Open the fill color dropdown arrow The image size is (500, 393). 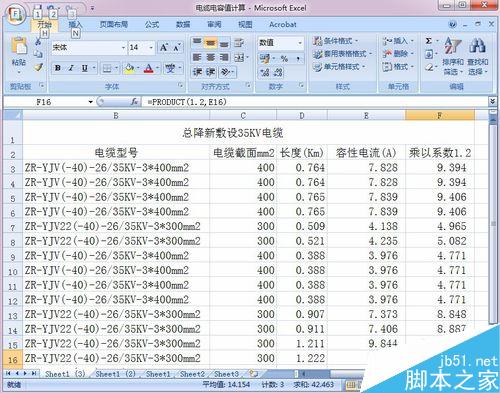click(138, 68)
